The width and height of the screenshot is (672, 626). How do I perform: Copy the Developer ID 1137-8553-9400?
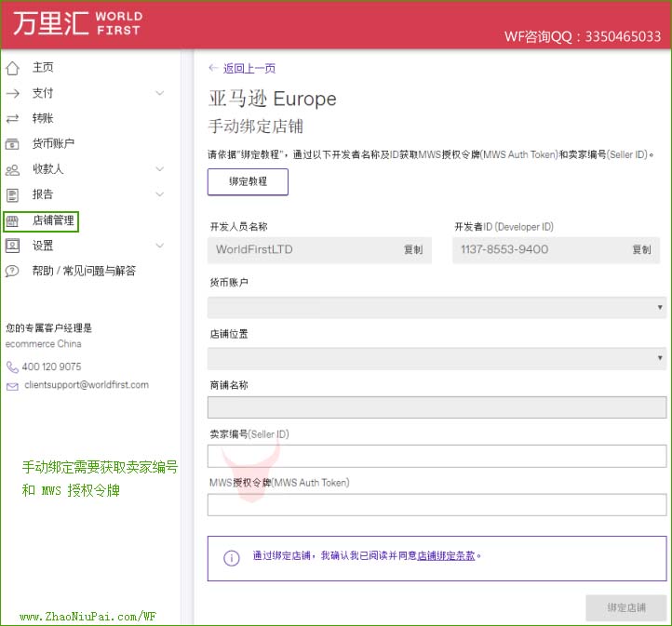641,250
